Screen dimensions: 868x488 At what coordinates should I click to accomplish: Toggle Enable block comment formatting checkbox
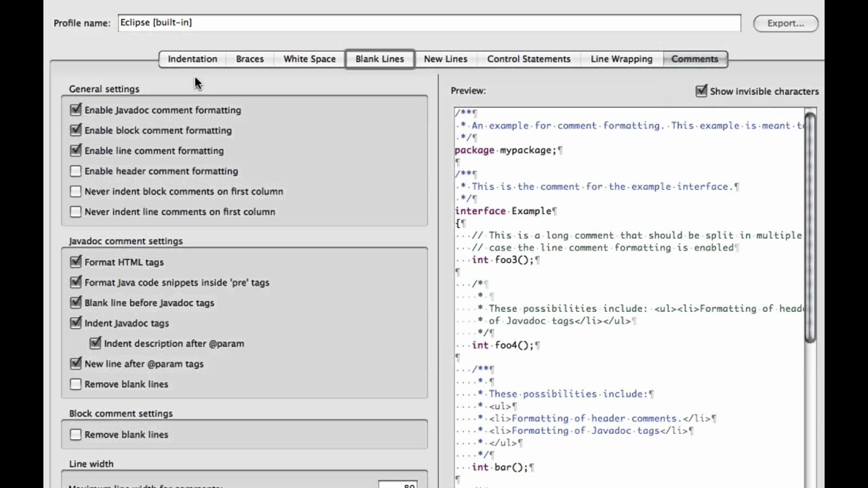click(75, 129)
